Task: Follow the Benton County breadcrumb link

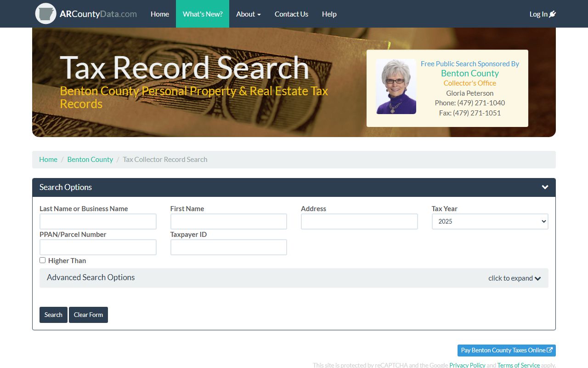Action: 90,159
